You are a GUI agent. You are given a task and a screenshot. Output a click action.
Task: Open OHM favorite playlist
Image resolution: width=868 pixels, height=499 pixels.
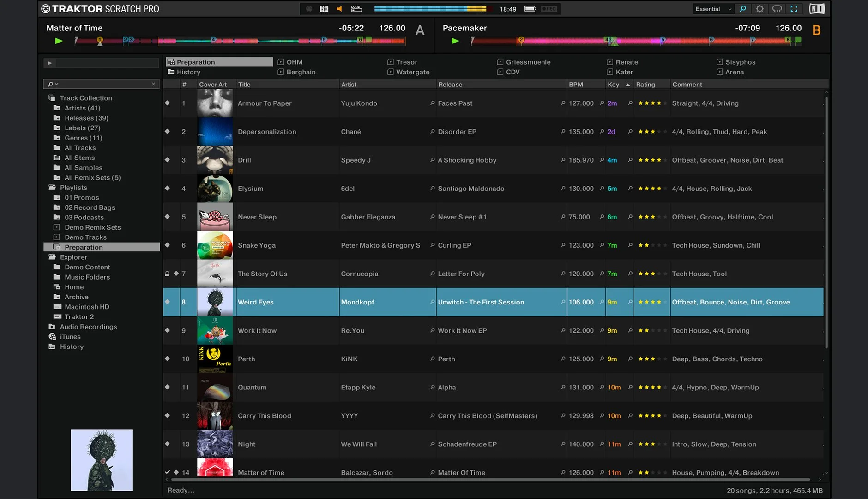[290, 62]
